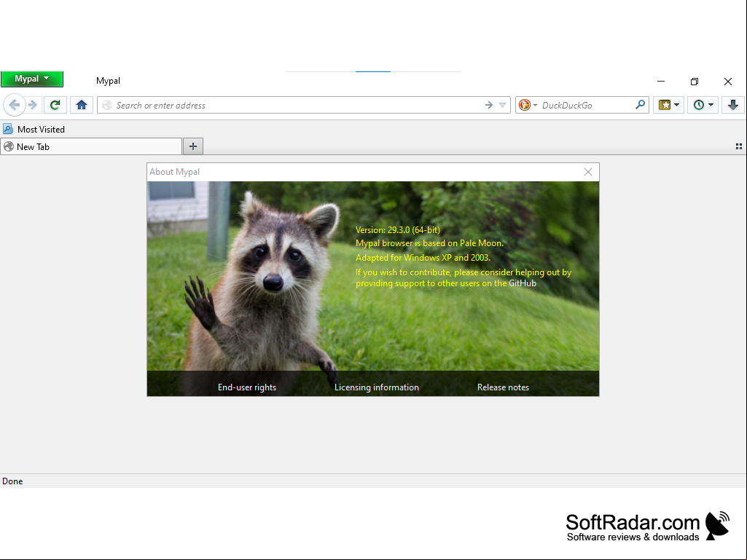Click 'Adapted for Windows XP and 2003' text
This screenshot has height=560, width=747.
tap(423, 258)
